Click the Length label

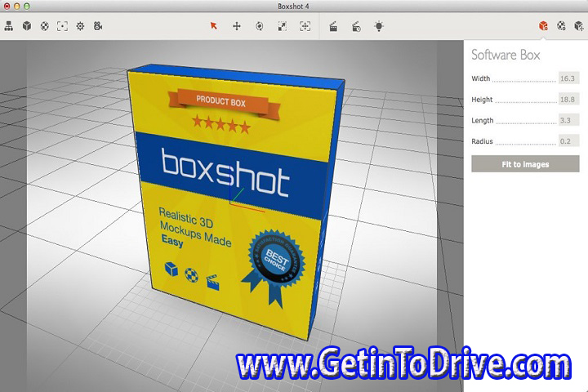coord(483,120)
